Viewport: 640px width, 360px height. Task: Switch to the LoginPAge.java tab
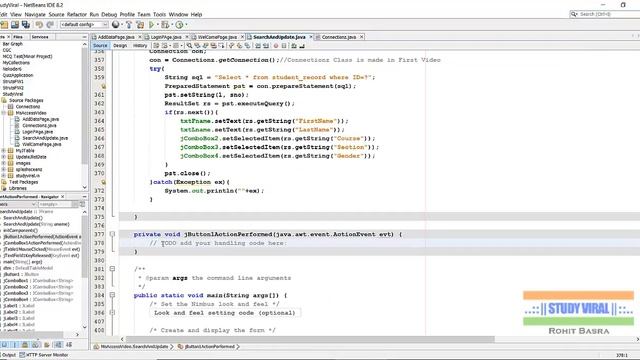(x=166, y=37)
